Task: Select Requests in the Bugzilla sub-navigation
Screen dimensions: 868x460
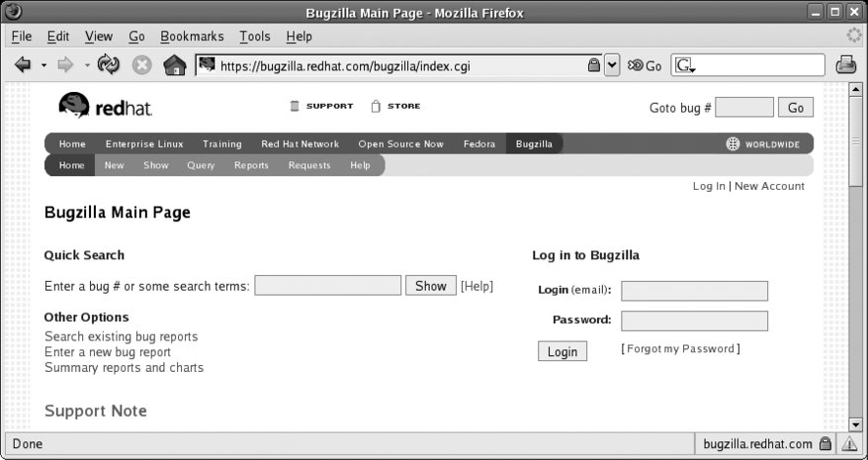Action: coord(309,166)
